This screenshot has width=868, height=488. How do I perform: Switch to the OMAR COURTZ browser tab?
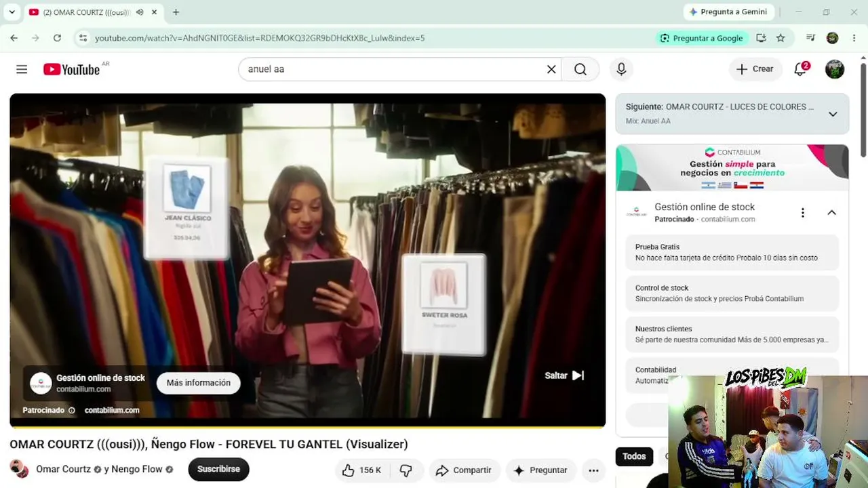tap(87, 12)
